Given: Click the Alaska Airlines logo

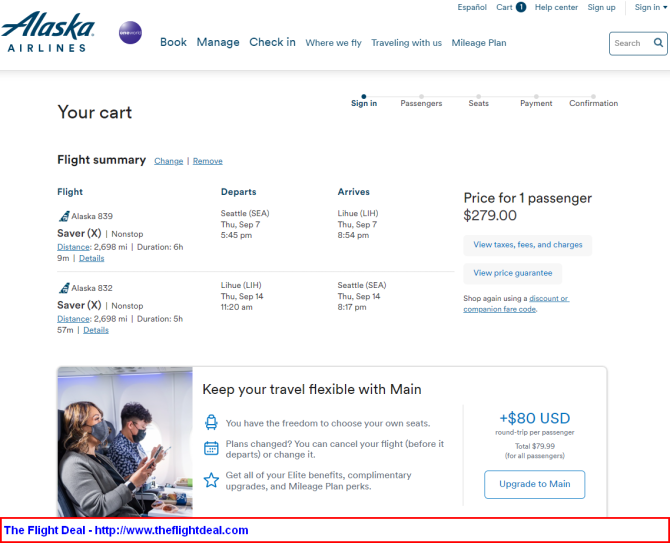Looking at the screenshot, I should (47, 32).
